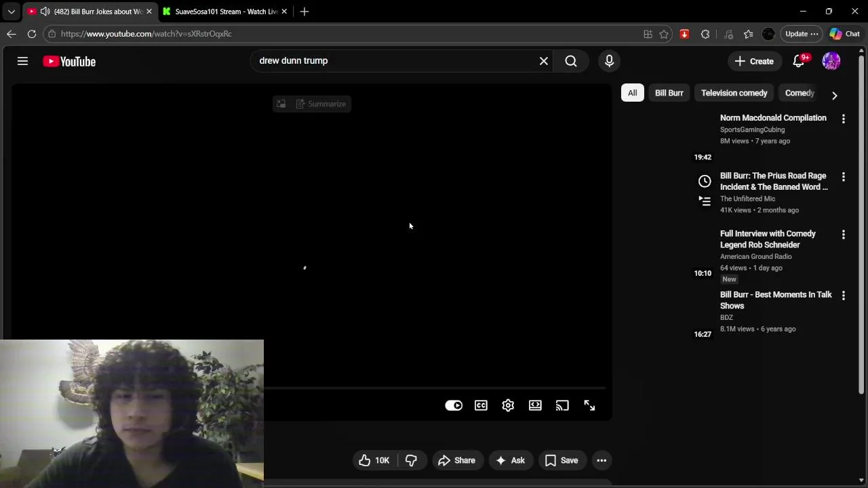Reload the current page
The image size is (868, 488).
(32, 34)
